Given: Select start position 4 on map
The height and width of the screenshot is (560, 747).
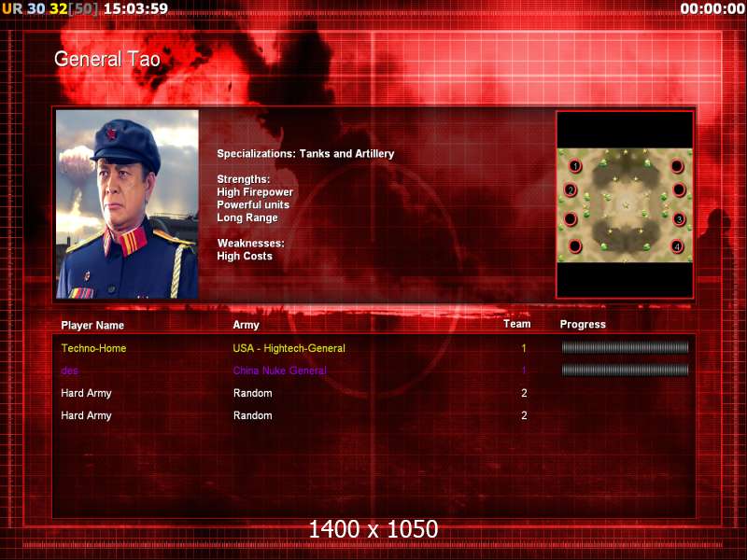Looking at the screenshot, I should (x=676, y=246).
